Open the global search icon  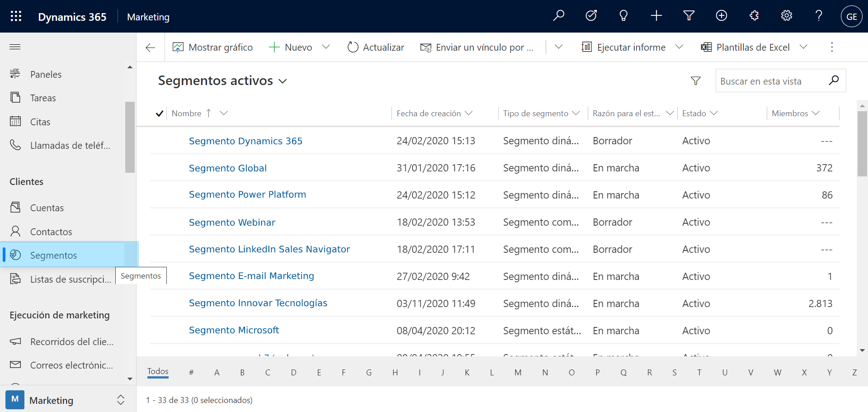[559, 15]
